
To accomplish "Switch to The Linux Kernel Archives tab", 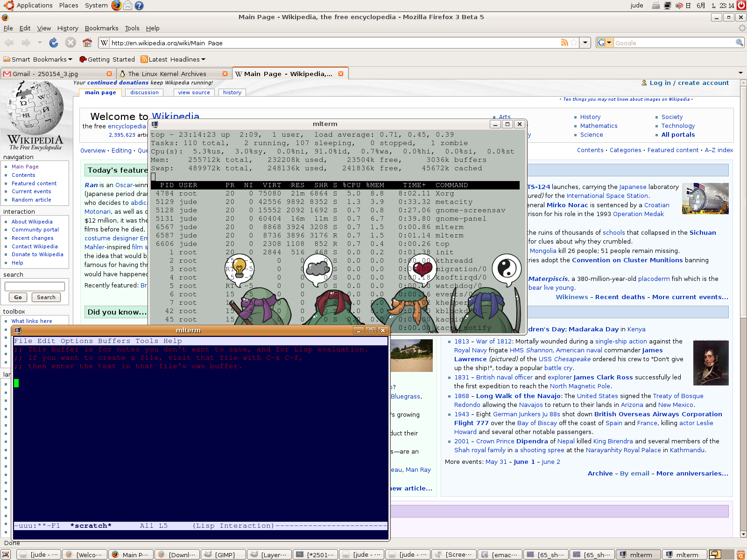I will coord(174,74).
